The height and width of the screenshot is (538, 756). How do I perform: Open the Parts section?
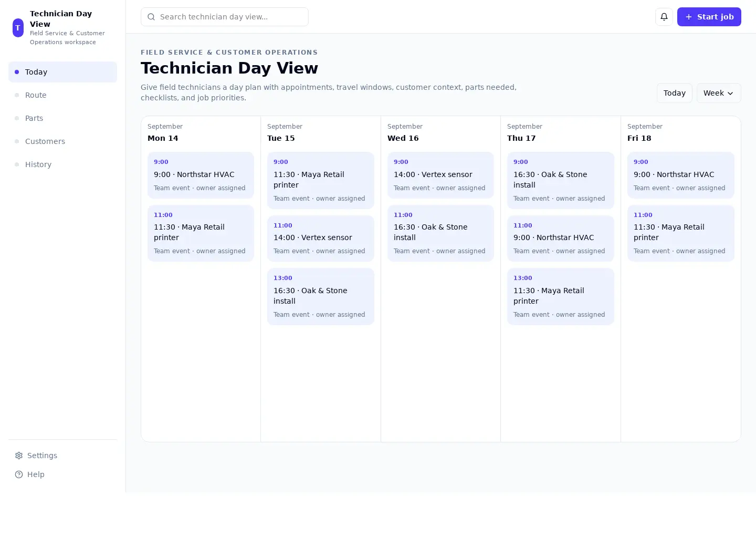[x=62, y=118]
